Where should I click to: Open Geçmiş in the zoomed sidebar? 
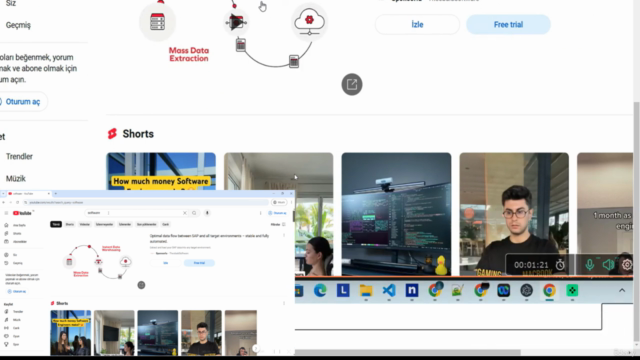point(18,25)
